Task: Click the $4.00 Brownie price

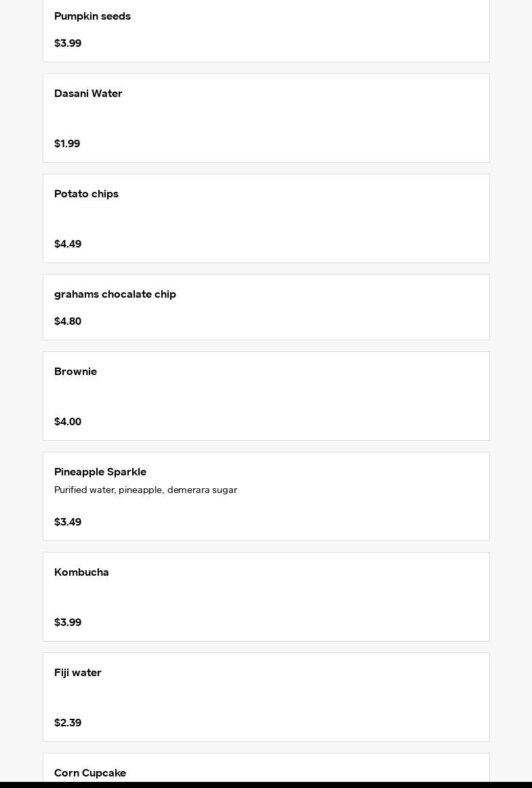Action: [68, 422]
